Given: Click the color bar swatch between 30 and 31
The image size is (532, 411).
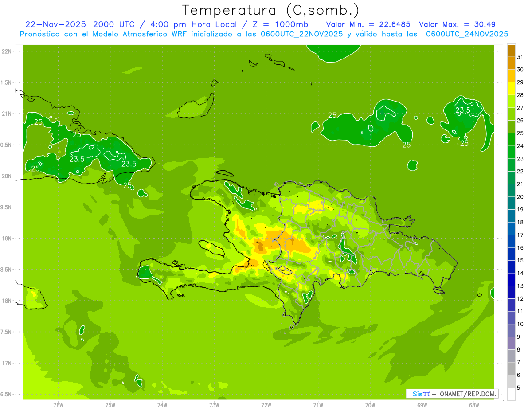Looking at the screenshot, I should 511,63.
